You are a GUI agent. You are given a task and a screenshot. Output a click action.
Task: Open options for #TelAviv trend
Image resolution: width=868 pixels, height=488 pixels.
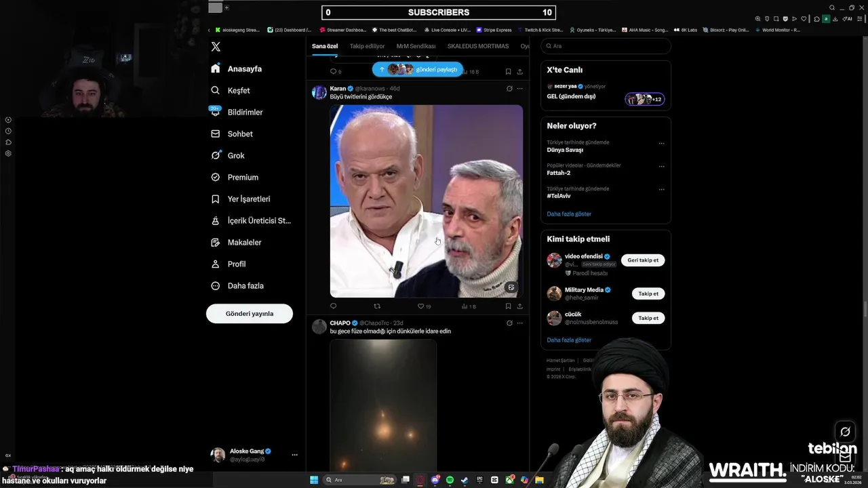(x=662, y=190)
